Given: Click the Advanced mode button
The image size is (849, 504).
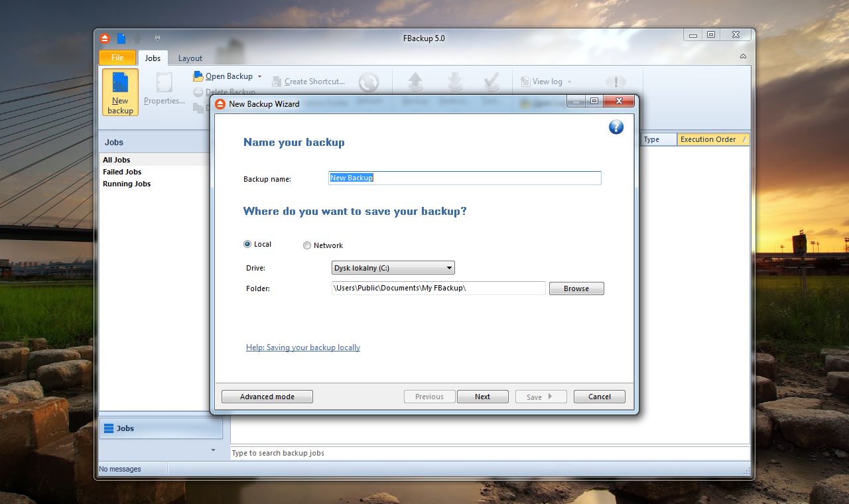Looking at the screenshot, I should pyautogui.click(x=267, y=397).
